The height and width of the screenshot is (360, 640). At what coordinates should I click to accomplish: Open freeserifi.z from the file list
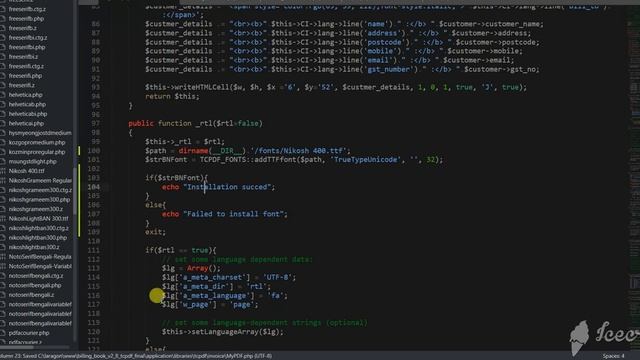22,85
